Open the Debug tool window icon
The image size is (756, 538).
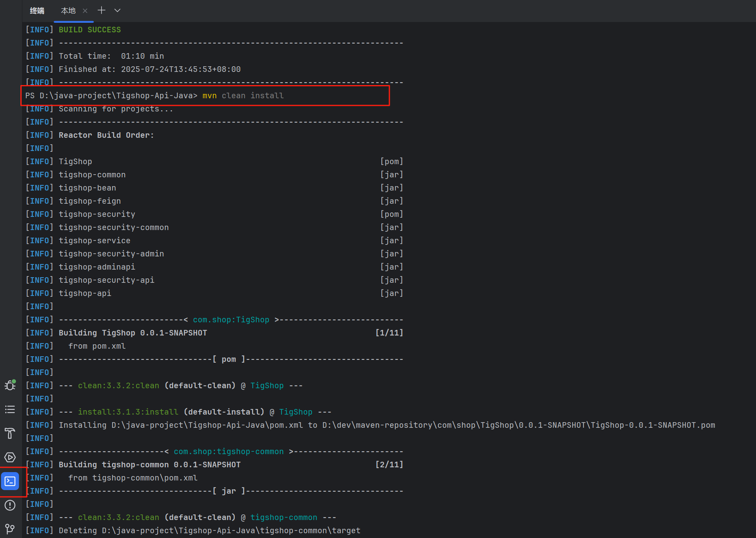tap(10, 385)
